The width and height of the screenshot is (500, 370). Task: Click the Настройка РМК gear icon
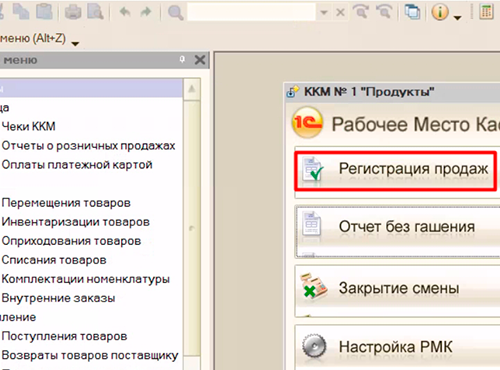click(314, 347)
